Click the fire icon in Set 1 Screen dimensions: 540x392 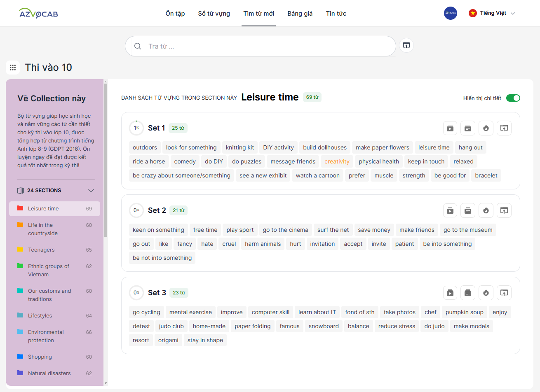pos(486,128)
